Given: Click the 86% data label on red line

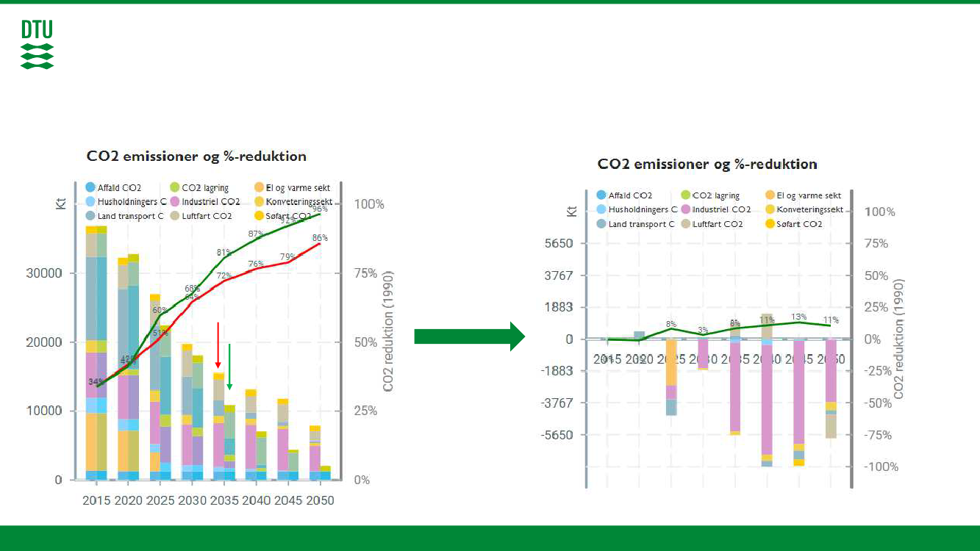Looking at the screenshot, I should click(x=320, y=238).
